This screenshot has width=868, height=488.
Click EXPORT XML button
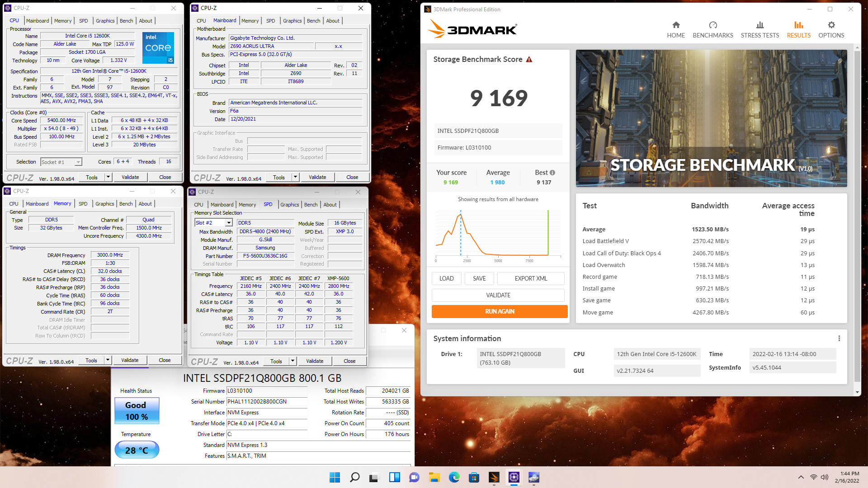coord(531,278)
